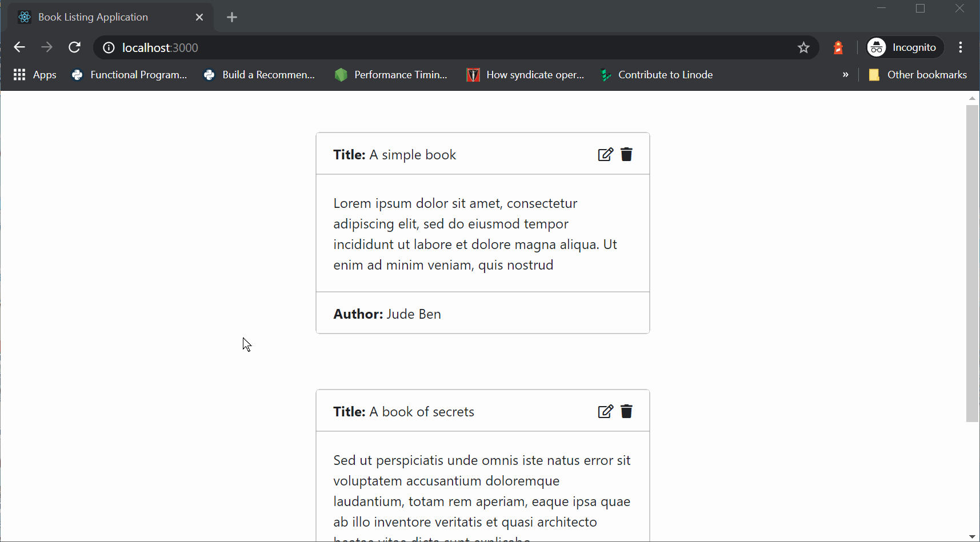Expand the hidden bookmarks overflow chevron
This screenshot has width=980, height=542.
pyautogui.click(x=846, y=75)
